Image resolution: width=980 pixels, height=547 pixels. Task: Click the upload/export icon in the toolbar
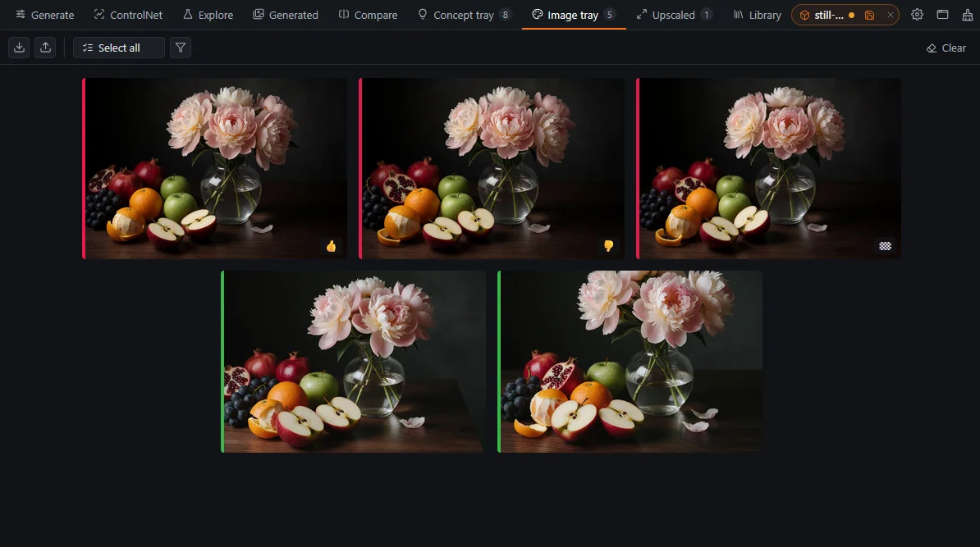46,48
